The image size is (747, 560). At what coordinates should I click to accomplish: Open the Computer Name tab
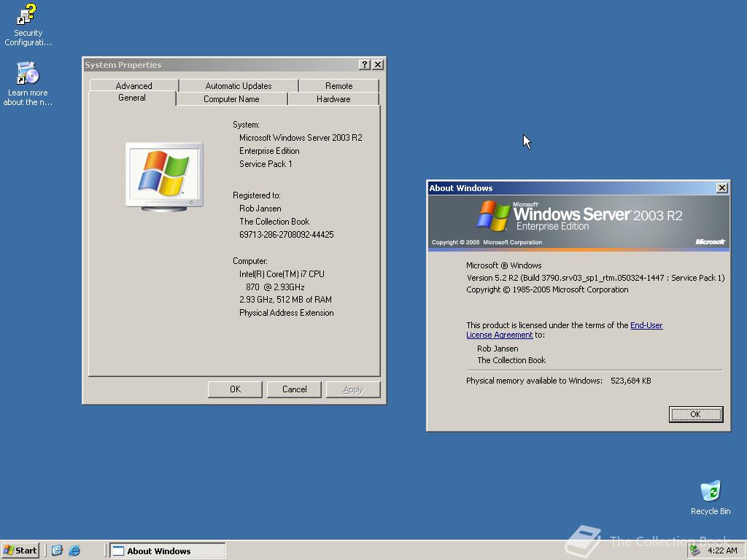(231, 99)
